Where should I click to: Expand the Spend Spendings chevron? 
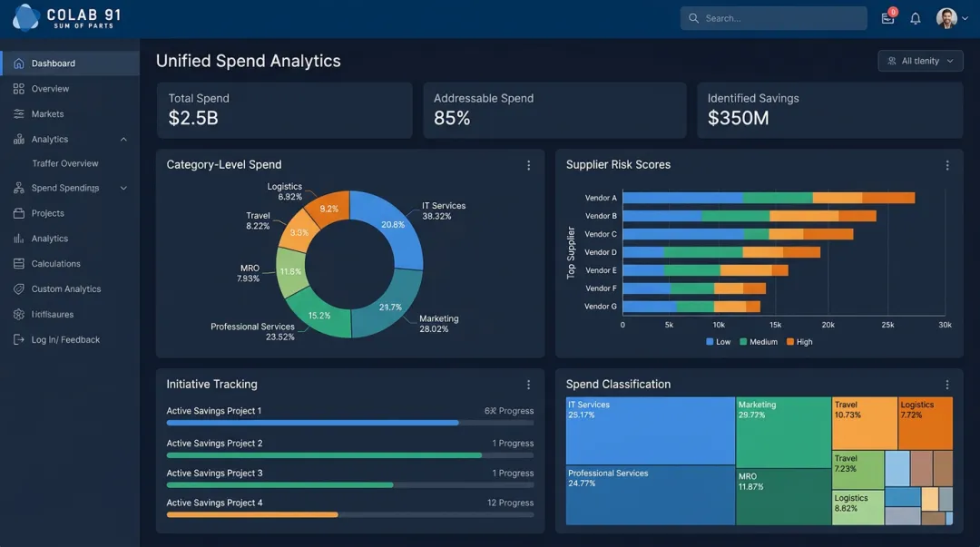tap(123, 188)
